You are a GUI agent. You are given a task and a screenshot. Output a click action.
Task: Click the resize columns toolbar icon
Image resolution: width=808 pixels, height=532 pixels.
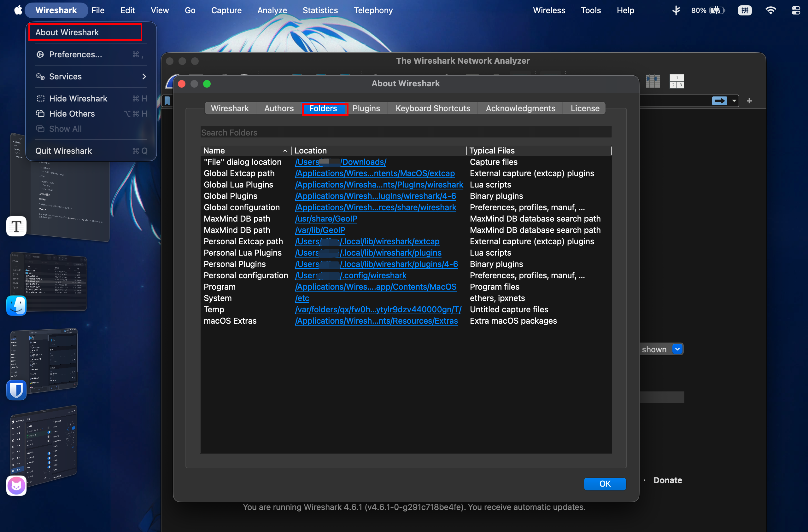653,81
